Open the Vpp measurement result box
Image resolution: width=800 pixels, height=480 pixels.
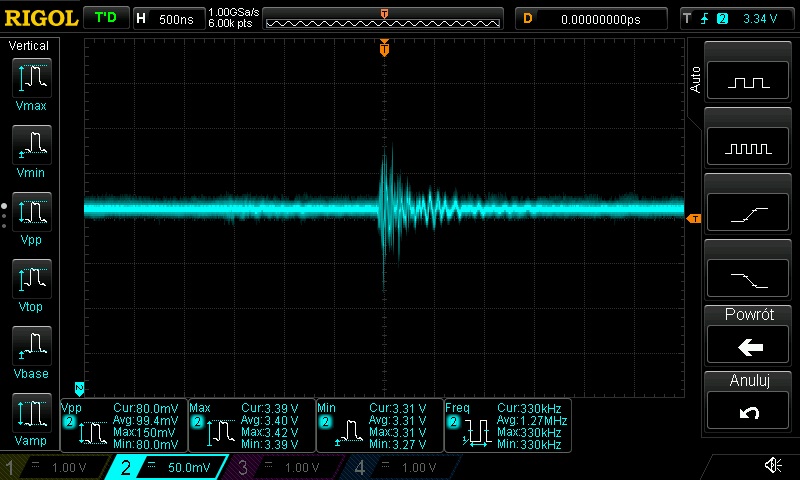pyautogui.click(x=124, y=426)
